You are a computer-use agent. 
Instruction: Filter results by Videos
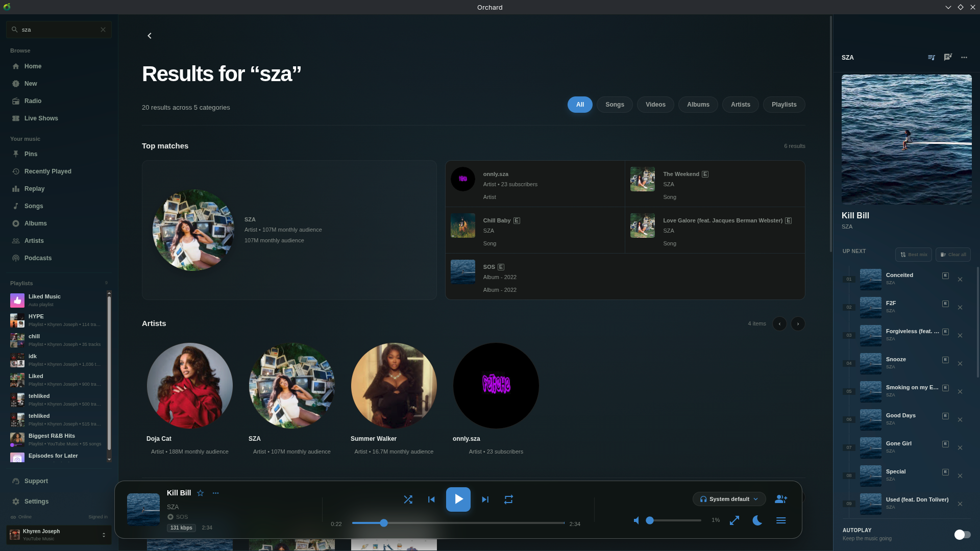click(x=655, y=105)
